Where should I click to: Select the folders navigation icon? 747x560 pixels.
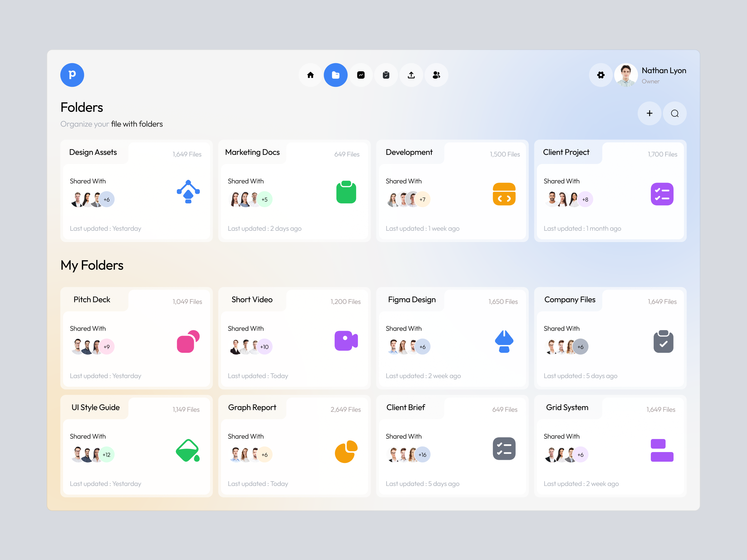[336, 75]
